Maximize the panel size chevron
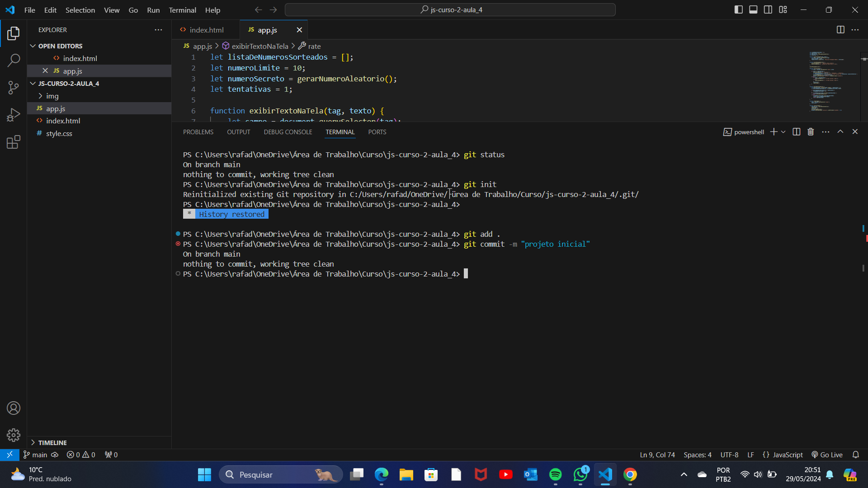 pyautogui.click(x=840, y=131)
